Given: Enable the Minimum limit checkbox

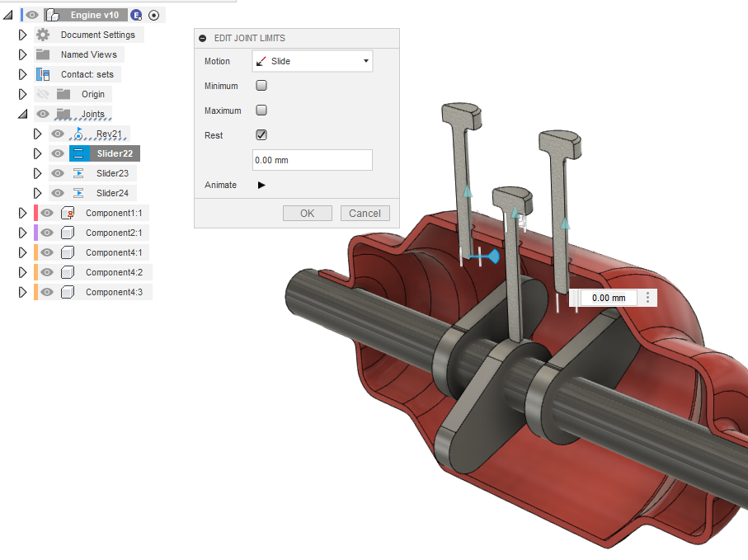Looking at the screenshot, I should click(261, 86).
